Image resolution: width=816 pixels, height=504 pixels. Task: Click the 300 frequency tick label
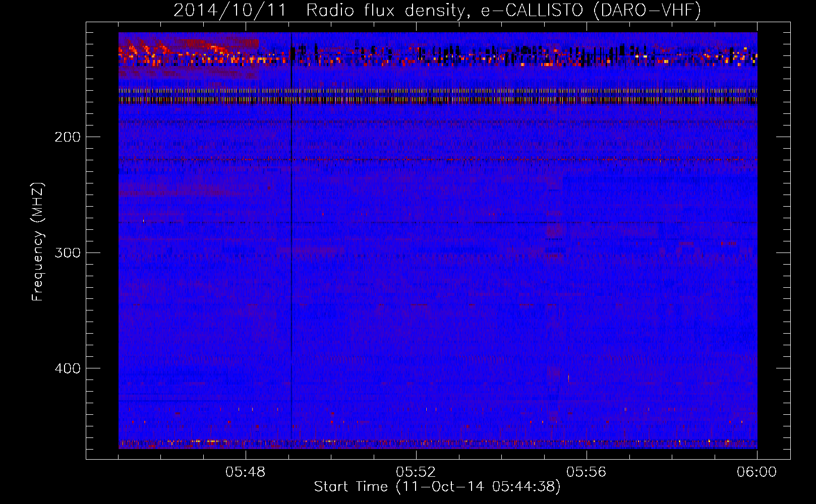(68, 253)
